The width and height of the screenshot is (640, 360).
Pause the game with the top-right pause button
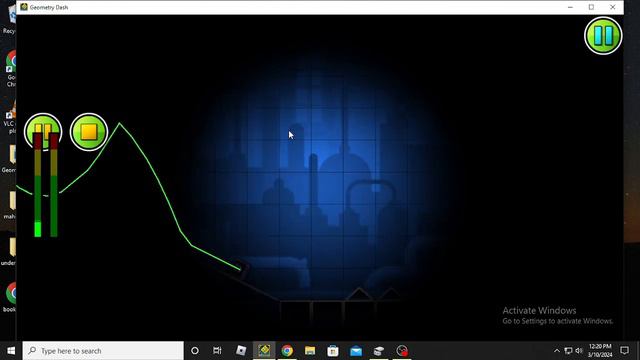pyautogui.click(x=603, y=36)
